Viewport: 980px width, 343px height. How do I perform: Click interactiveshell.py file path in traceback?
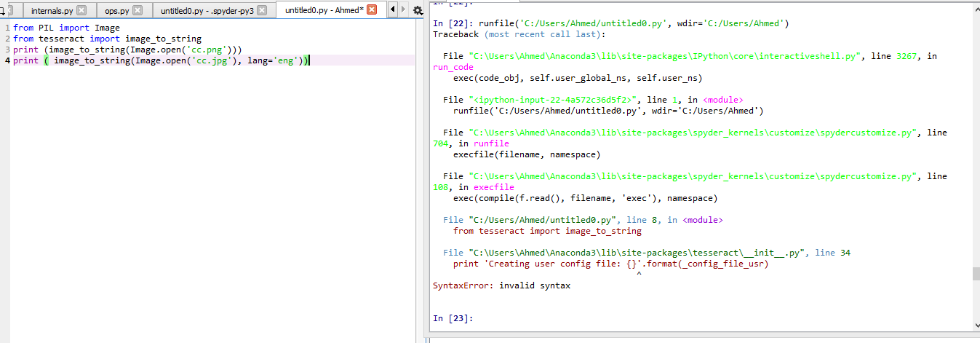(664, 56)
